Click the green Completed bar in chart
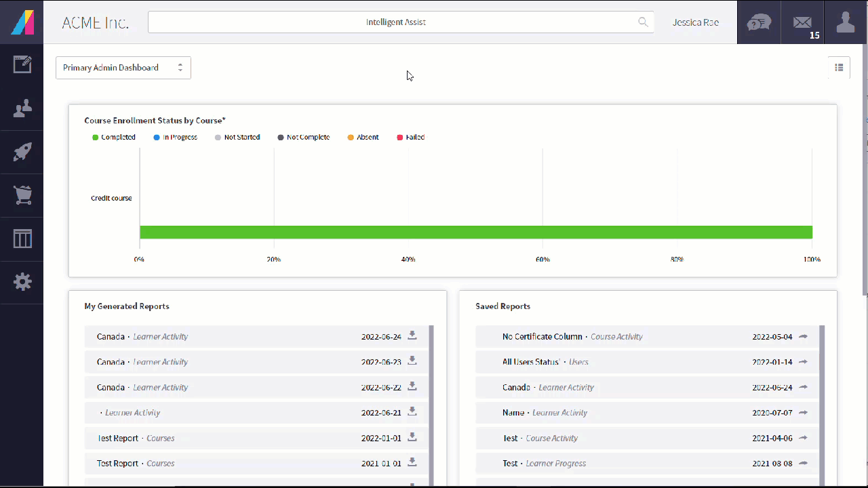Viewport: 868px width, 488px height. click(x=476, y=232)
